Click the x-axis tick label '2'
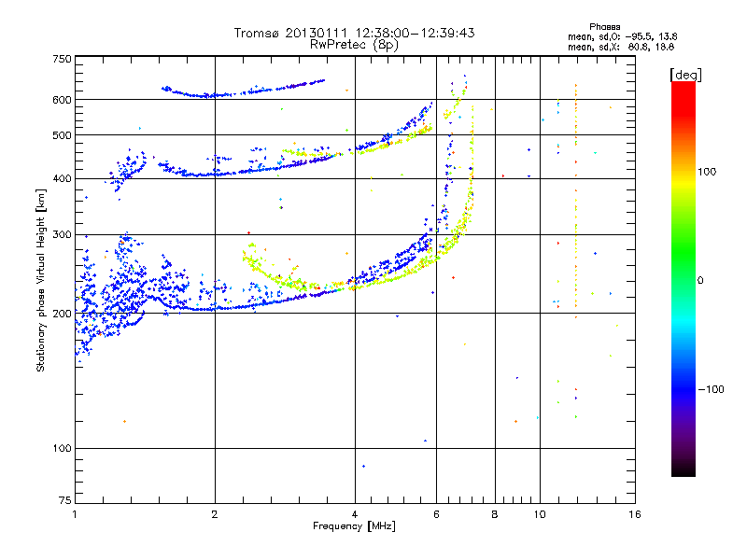747x560 pixels. (x=215, y=514)
